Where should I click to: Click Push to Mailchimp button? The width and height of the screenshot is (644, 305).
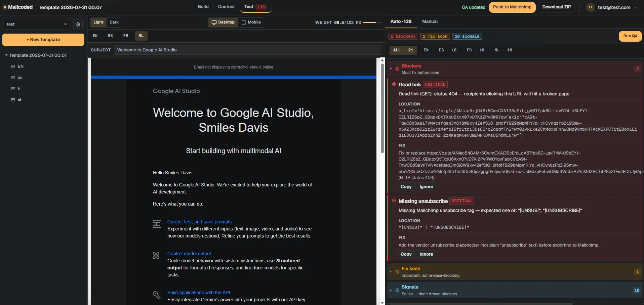[512, 7]
